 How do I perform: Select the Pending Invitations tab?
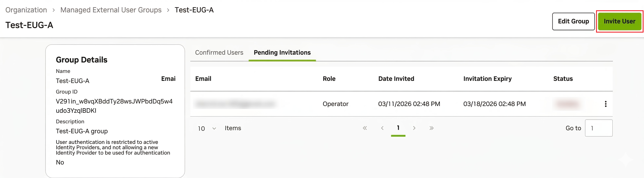coord(282,53)
